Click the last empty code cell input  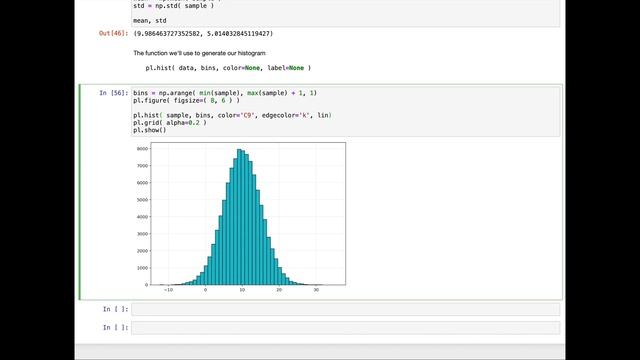pos(345,328)
